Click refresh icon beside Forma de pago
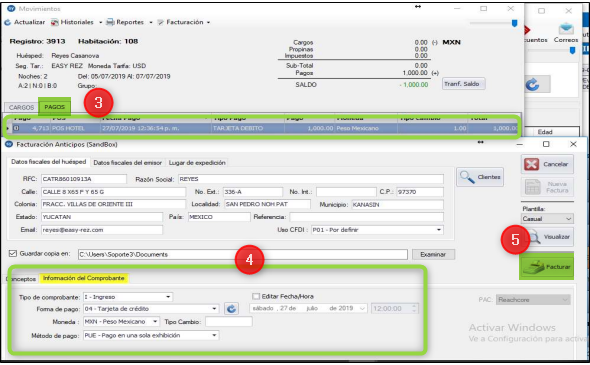The height and width of the screenshot is (365, 590). pyautogui.click(x=231, y=309)
